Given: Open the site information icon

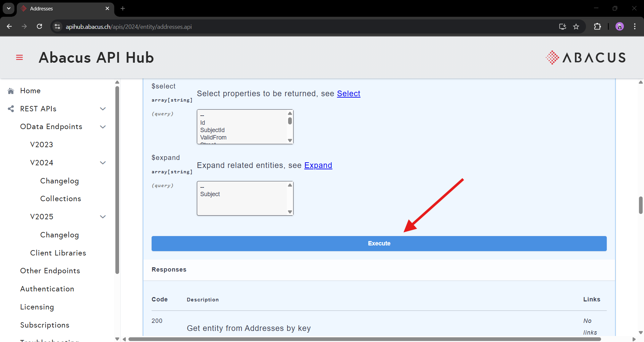Looking at the screenshot, I should 57,26.
